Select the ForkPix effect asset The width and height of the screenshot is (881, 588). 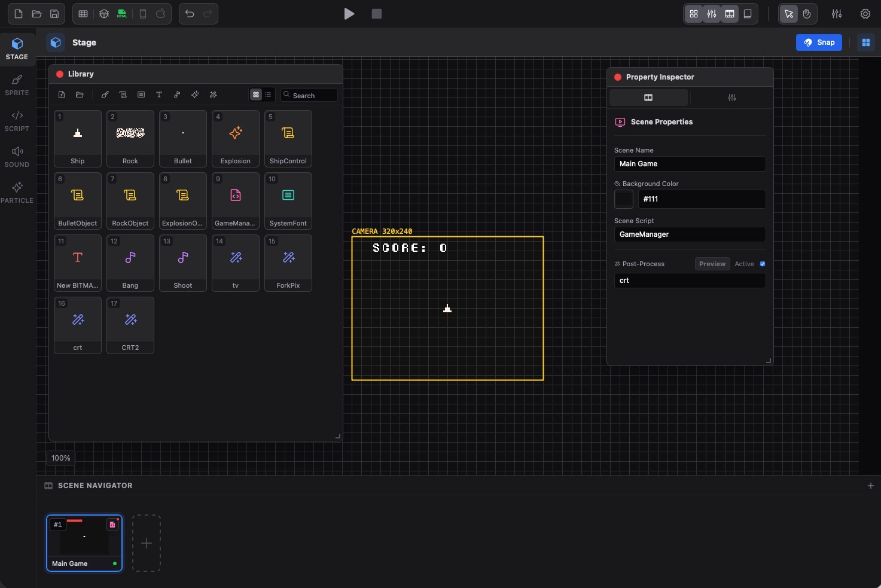(x=288, y=263)
